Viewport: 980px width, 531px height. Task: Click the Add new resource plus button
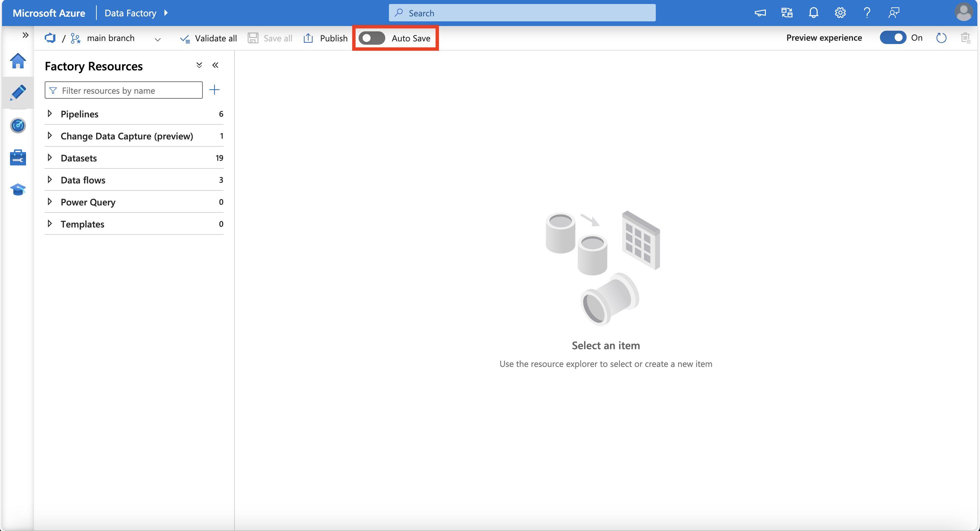pos(214,90)
